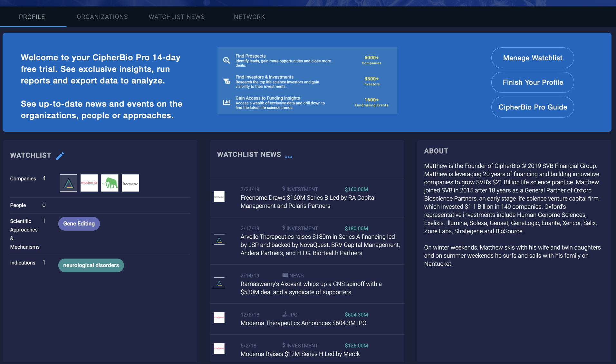Click the Gain Access to Funding Insights heading
The image size is (616, 364).
click(268, 98)
